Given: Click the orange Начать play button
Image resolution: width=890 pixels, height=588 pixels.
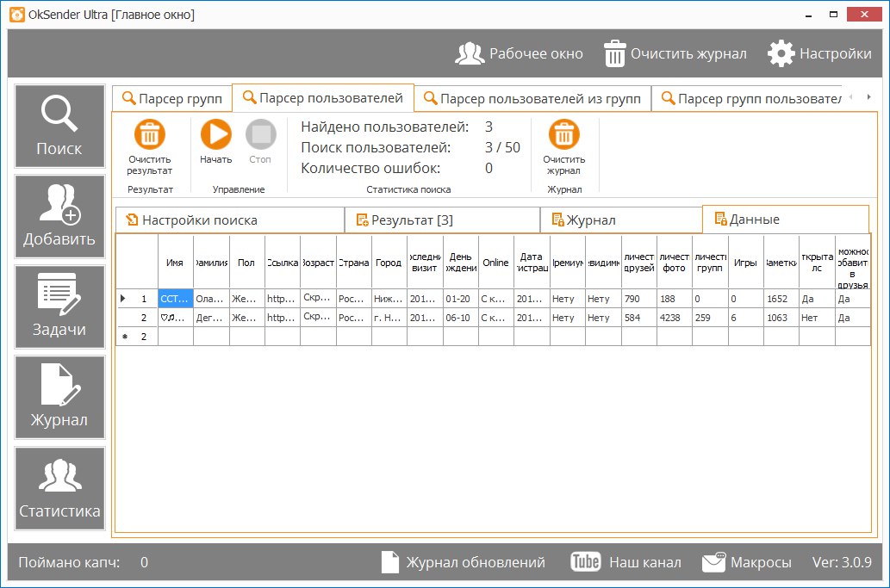Looking at the screenshot, I should click(216, 135).
